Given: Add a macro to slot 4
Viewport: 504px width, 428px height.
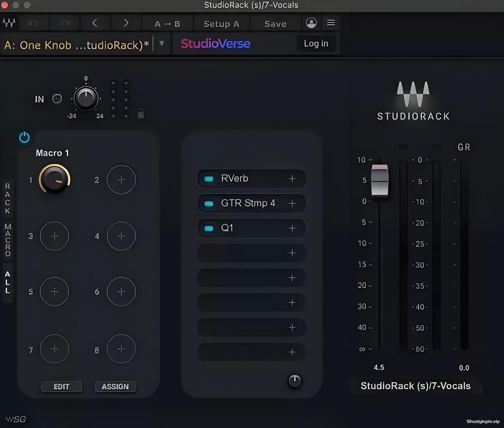Looking at the screenshot, I should tap(121, 236).
